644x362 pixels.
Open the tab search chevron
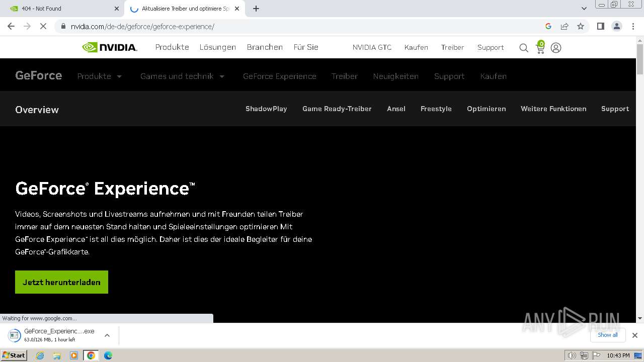click(584, 9)
